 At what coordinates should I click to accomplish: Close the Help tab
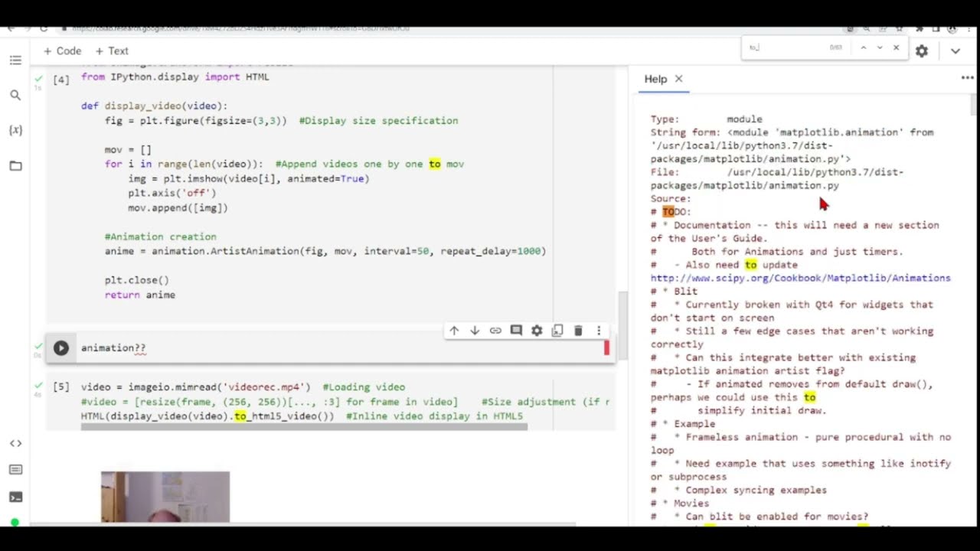678,79
